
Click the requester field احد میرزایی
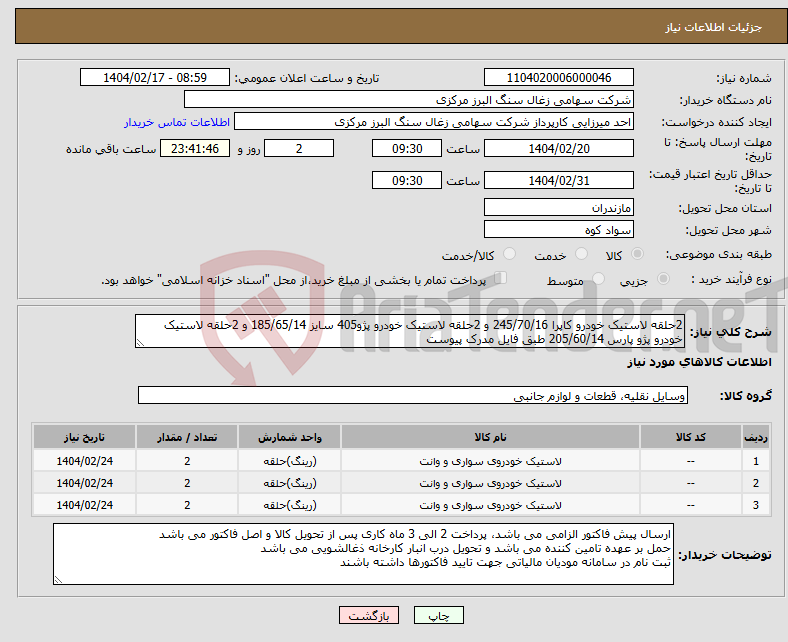click(434, 122)
